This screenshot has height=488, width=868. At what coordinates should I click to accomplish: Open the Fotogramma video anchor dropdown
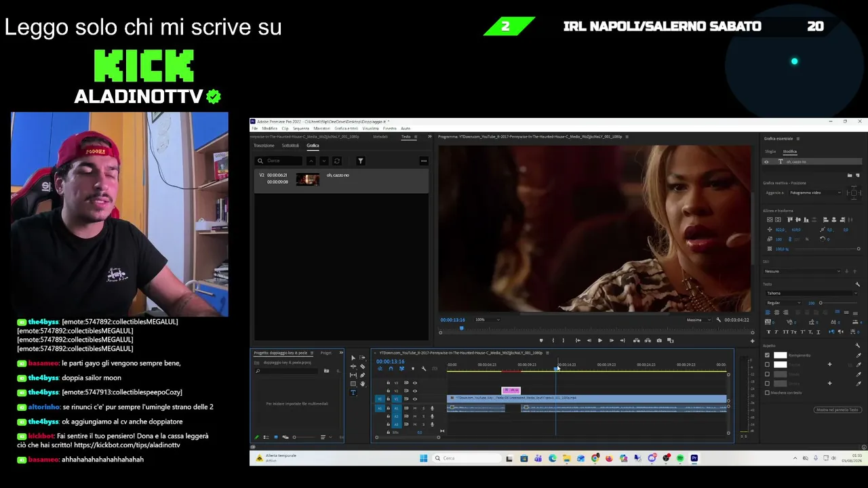(x=814, y=192)
